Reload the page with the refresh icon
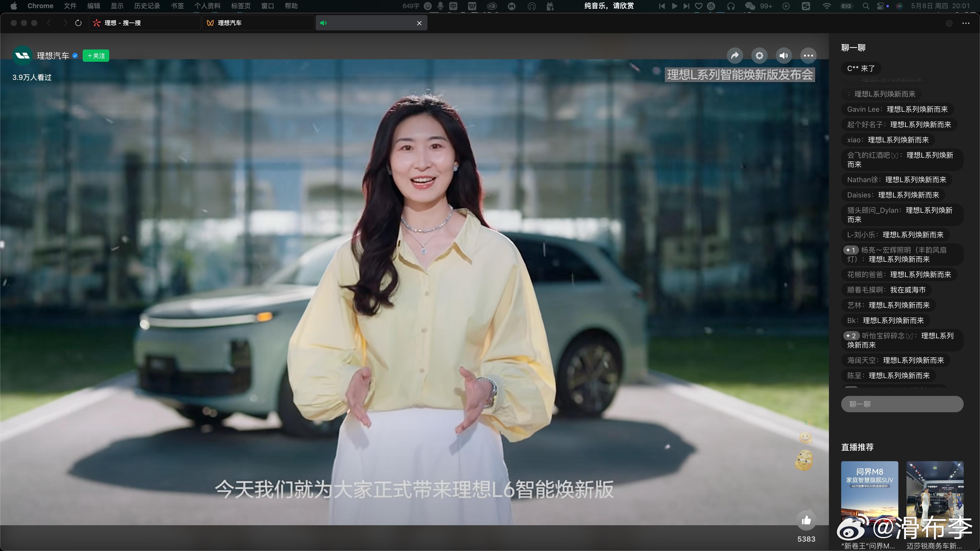Screen dimensions: 980x551 coord(78,23)
